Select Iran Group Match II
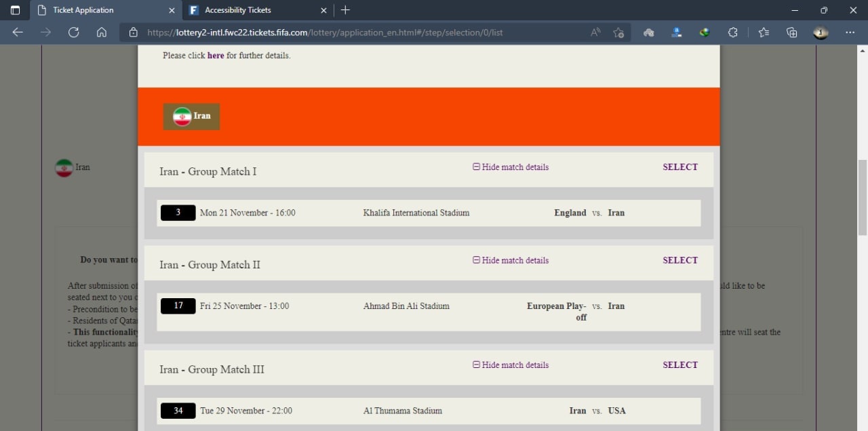The height and width of the screenshot is (431, 868). pos(679,260)
